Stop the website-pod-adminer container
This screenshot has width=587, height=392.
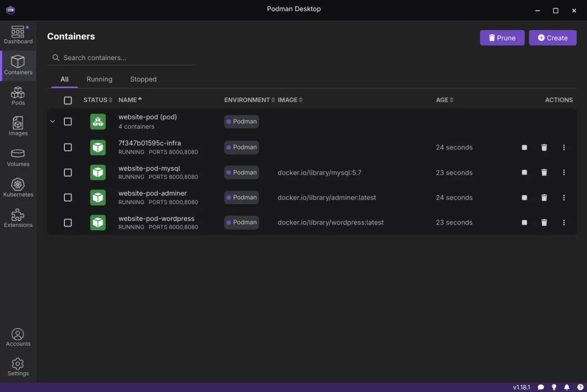[524, 198]
